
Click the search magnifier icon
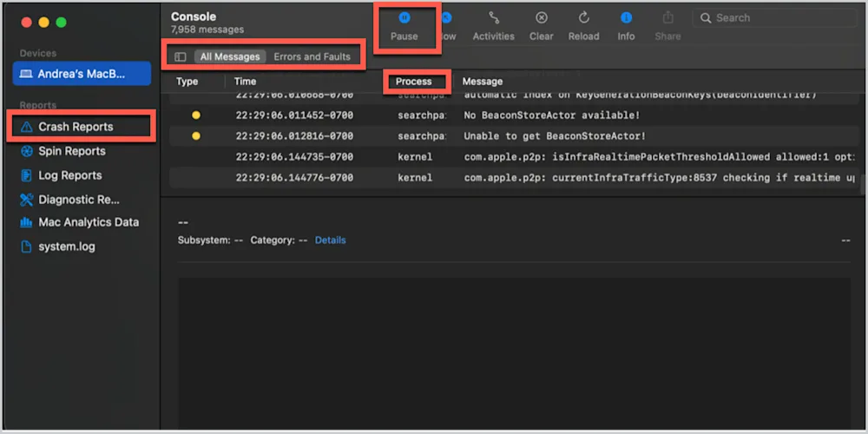point(705,17)
